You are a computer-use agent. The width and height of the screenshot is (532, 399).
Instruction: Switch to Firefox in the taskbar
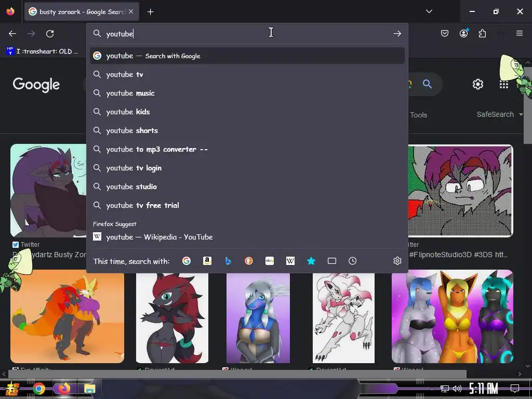tap(64, 388)
